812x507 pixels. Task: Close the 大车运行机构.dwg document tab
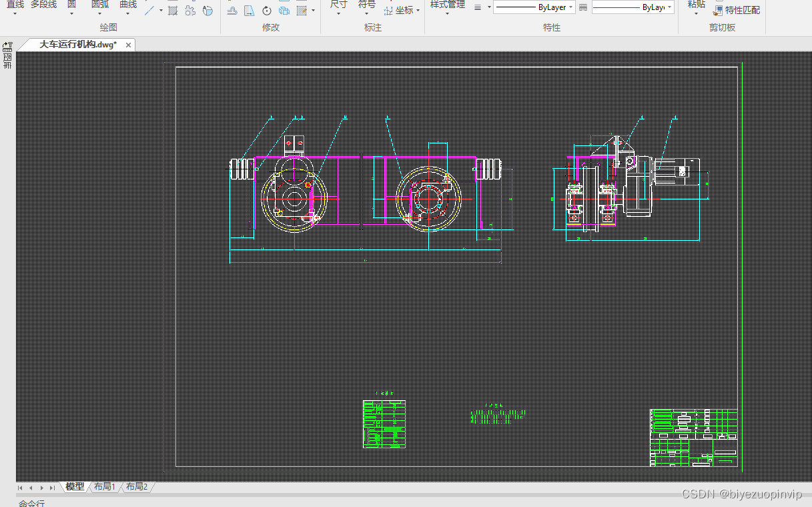pos(128,45)
